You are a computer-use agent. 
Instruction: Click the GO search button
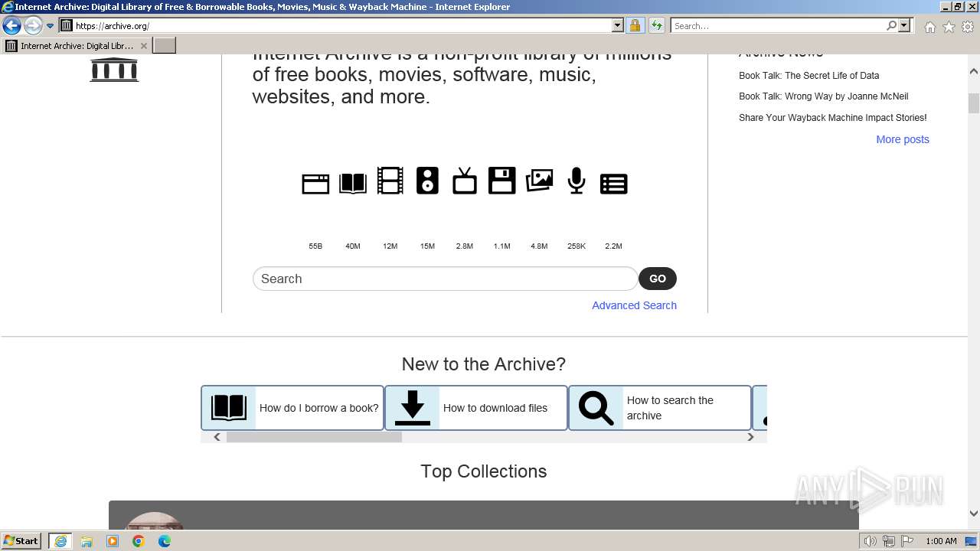coord(658,279)
